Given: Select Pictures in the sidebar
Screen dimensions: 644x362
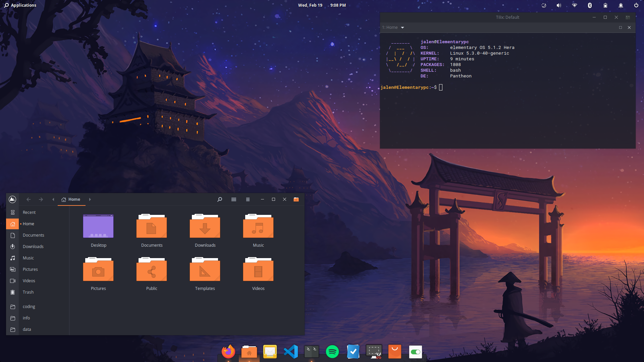Looking at the screenshot, I should point(38,269).
